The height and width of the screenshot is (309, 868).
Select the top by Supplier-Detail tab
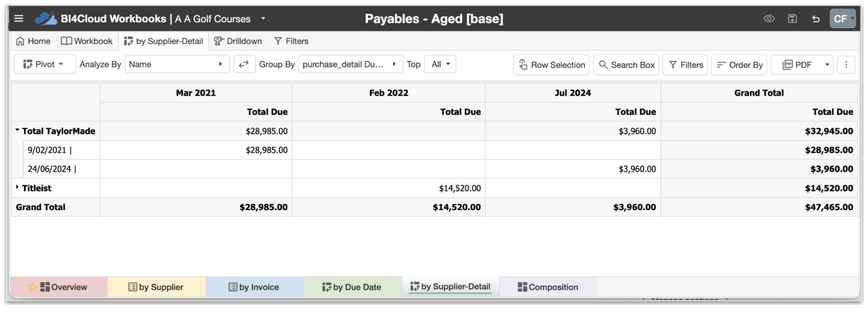coord(163,41)
